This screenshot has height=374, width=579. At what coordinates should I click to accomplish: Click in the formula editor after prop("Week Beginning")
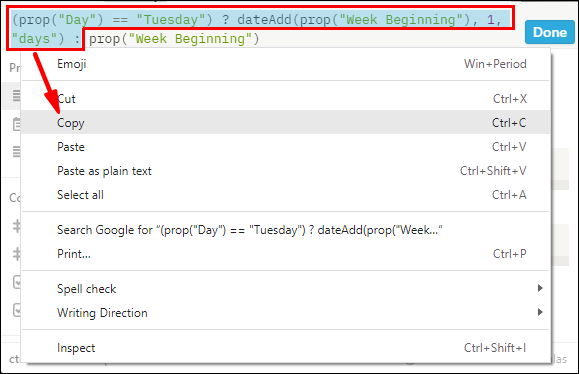click(x=261, y=39)
